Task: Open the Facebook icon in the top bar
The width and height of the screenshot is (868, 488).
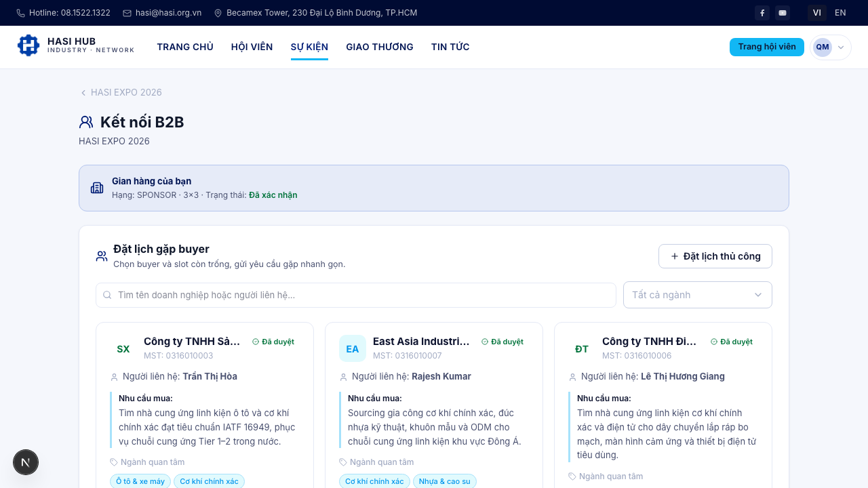Action: tap(762, 13)
